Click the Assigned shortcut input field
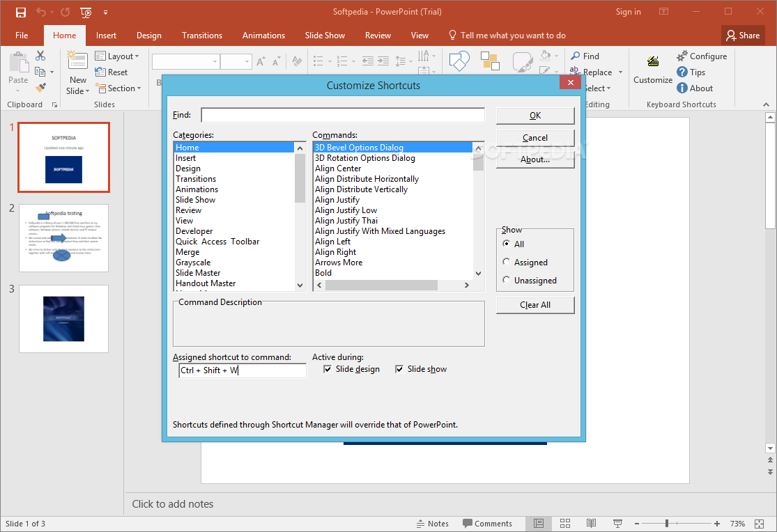 [x=243, y=370]
